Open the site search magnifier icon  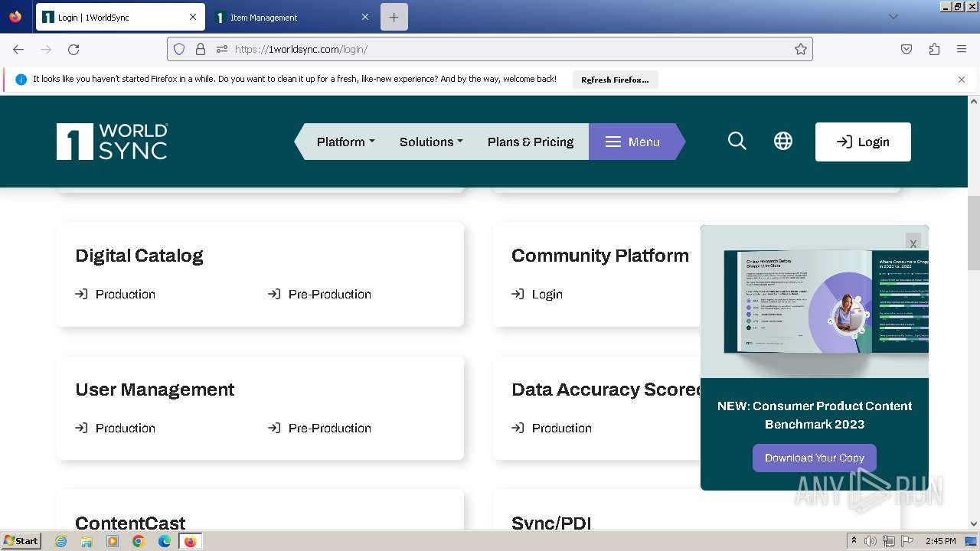click(x=737, y=141)
